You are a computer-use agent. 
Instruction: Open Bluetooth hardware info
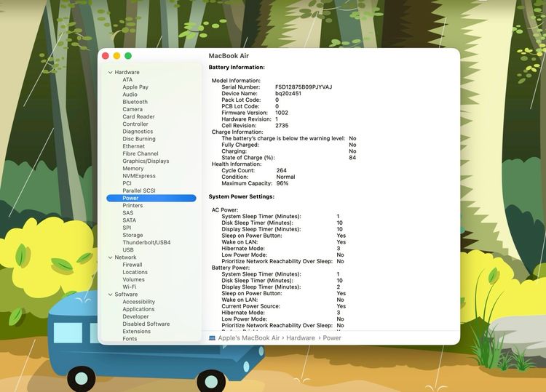135,102
